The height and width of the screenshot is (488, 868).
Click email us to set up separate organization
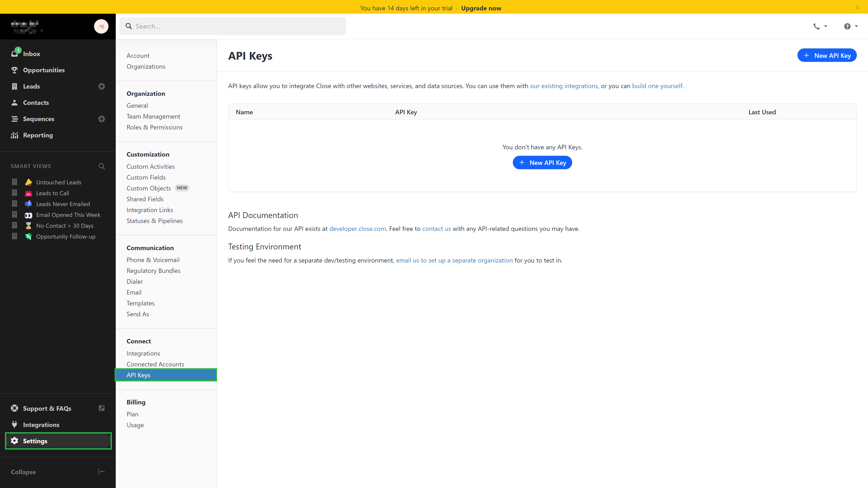click(x=454, y=260)
